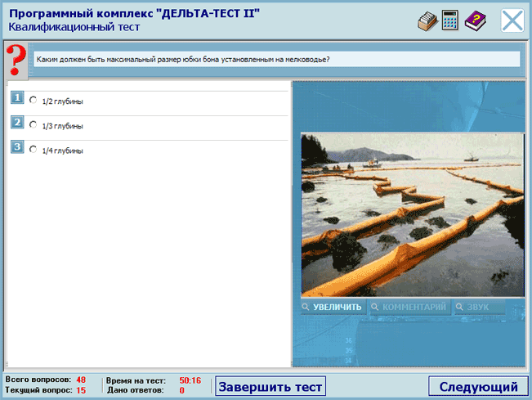The height and width of the screenshot is (400, 532).
Task: Open the purple help book
Action: click(x=476, y=21)
